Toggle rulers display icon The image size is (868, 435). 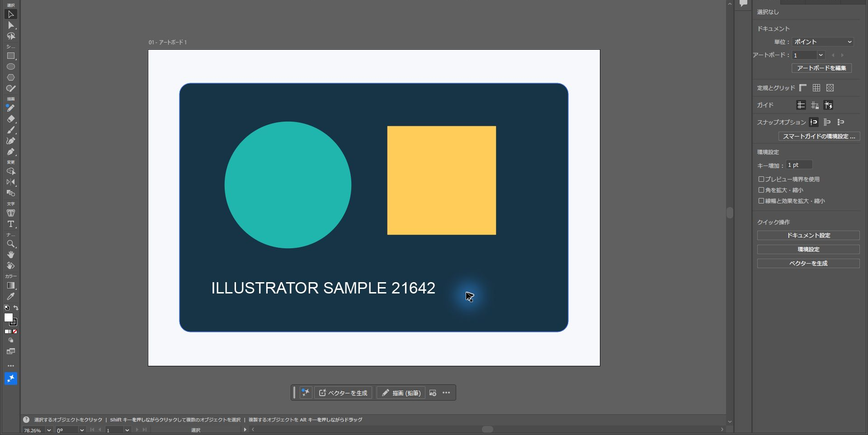[x=803, y=88]
